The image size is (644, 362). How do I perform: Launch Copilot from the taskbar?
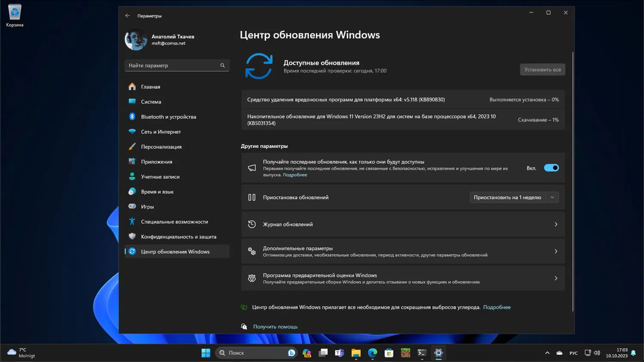coord(307,353)
